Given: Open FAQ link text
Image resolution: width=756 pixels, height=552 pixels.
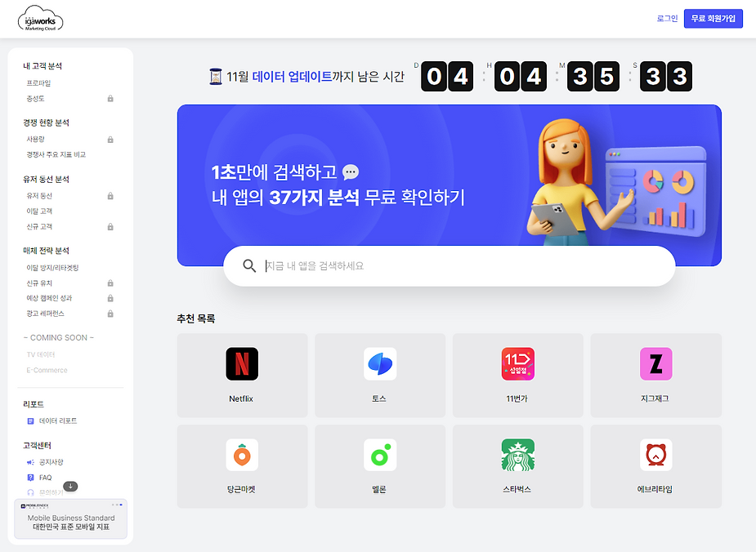Looking at the screenshot, I should click(45, 478).
